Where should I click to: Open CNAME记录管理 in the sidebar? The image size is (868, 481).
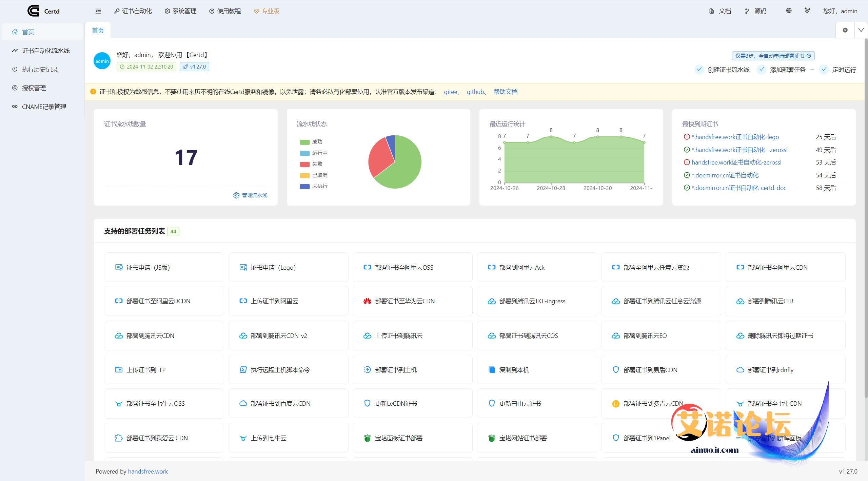pyautogui.click(x=42, y=107)
